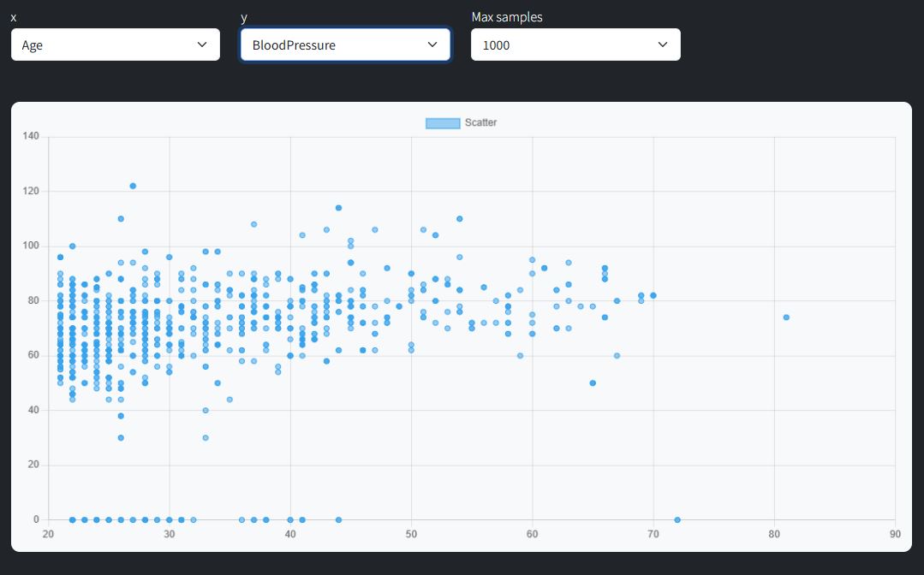Click the point at age 54, pressure 110
924x575 pixels.
[x=460, y=219]
